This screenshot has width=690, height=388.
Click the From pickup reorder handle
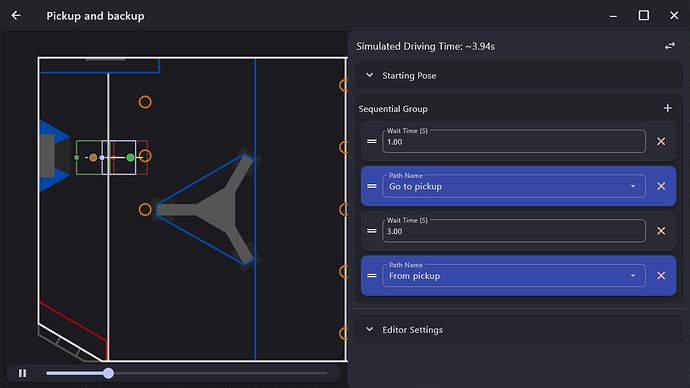coord(372,276)
